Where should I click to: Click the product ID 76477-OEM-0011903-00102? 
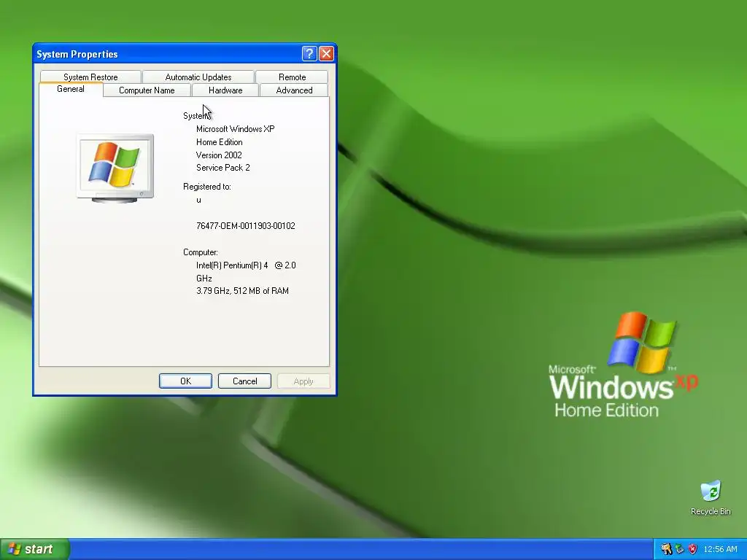246,226
